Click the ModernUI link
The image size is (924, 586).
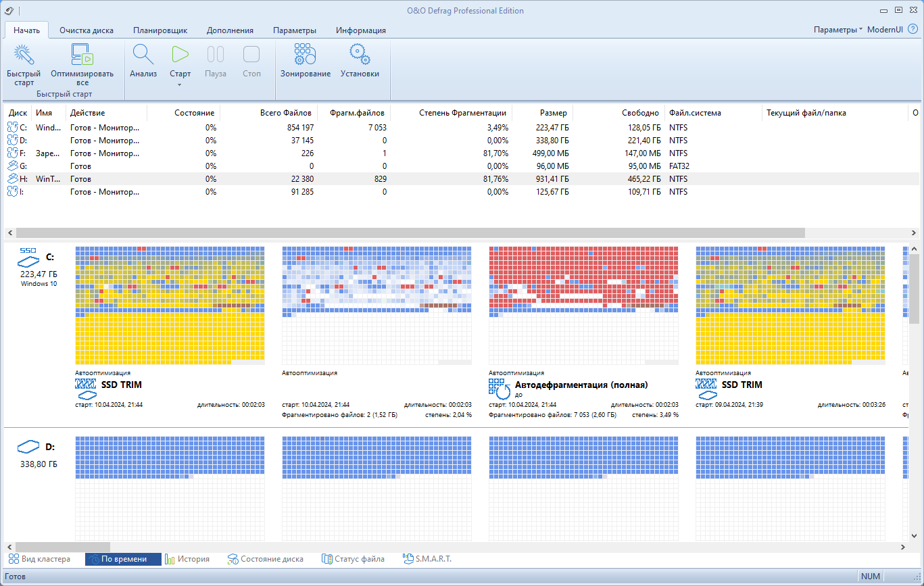tap(885, 30)
